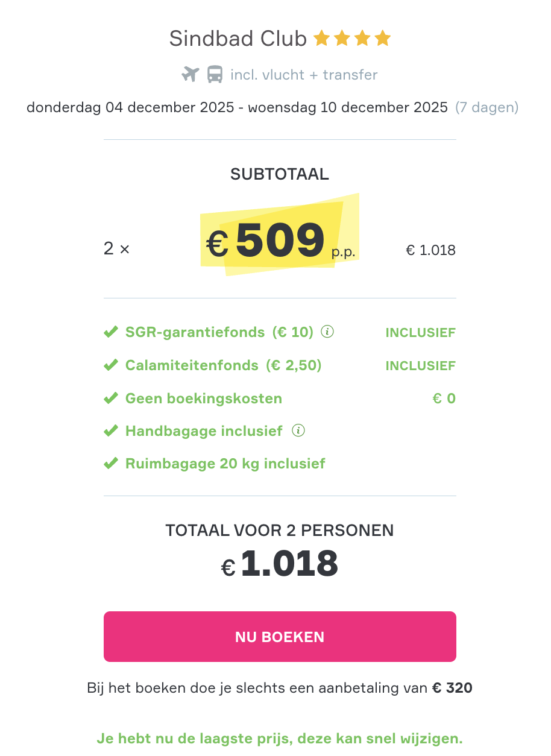Viewport: 551px width, 756px height.
Task: Click the checkmark next to Geen boekingskosten
Action: click(x=112, y=397)
